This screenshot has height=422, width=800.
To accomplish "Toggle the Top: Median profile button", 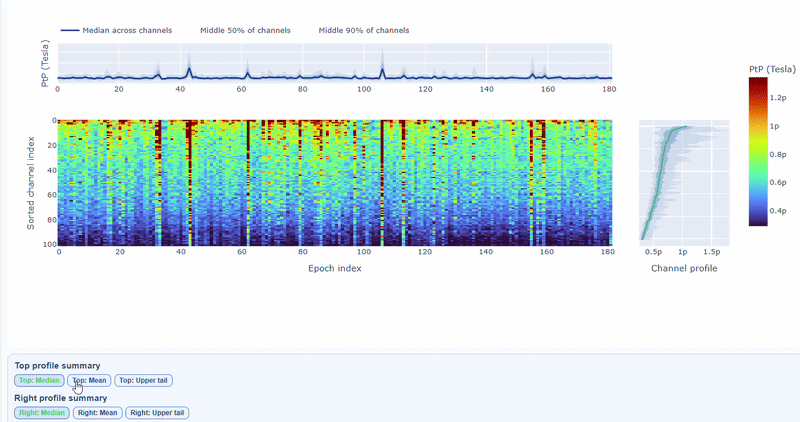I will pos(40,380).
